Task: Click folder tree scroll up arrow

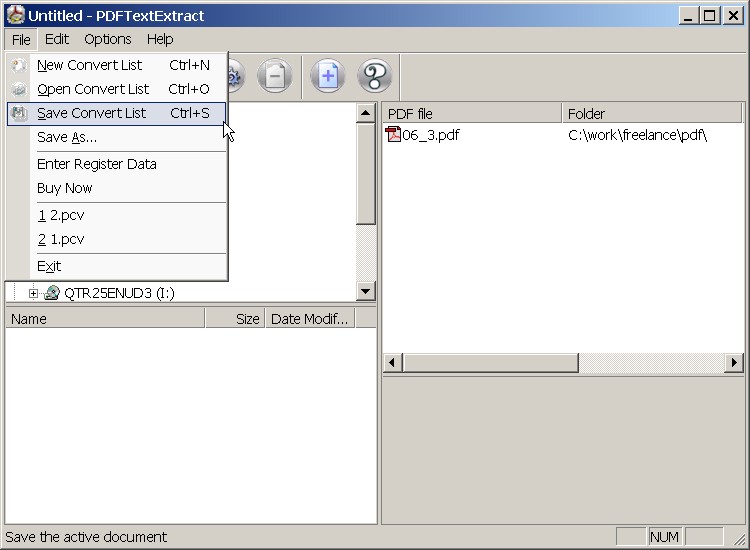Action: tap(365, 113)
